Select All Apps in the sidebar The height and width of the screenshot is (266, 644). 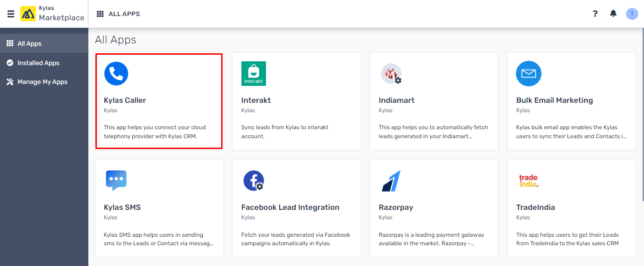coord(44,43)
